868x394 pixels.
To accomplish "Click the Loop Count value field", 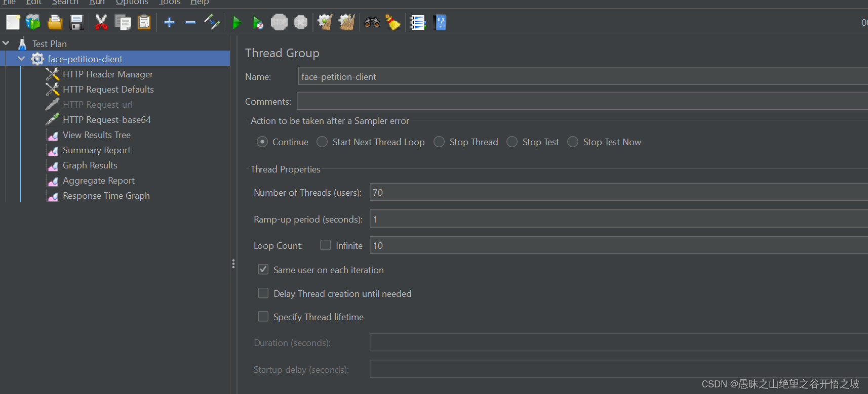I will tap(619, 245).
